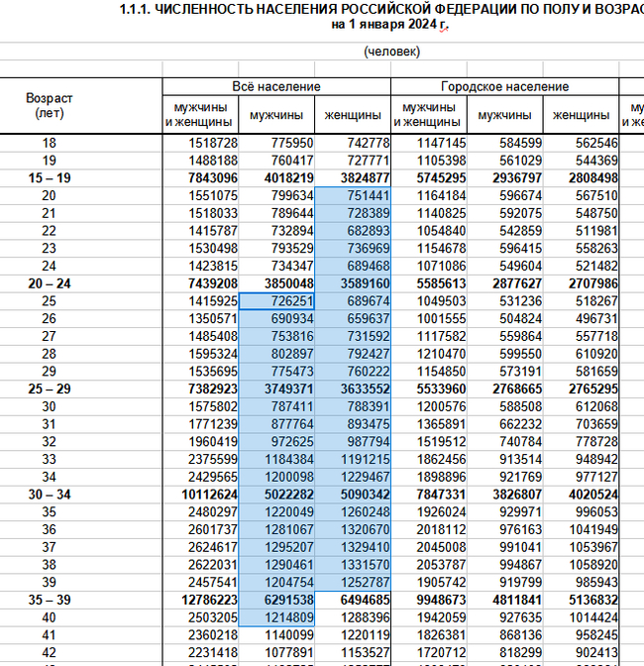
Task: Select urban cell 1164184
Action: (x=429, y=196)
